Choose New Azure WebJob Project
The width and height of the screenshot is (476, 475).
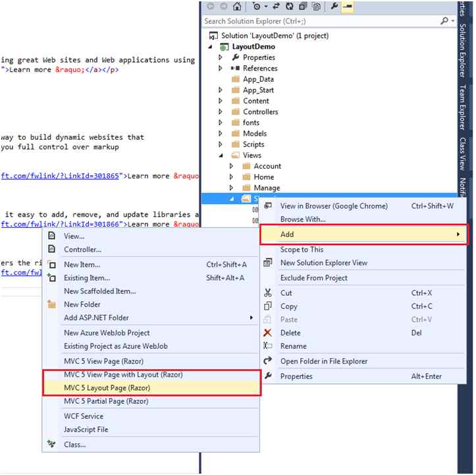107,333
